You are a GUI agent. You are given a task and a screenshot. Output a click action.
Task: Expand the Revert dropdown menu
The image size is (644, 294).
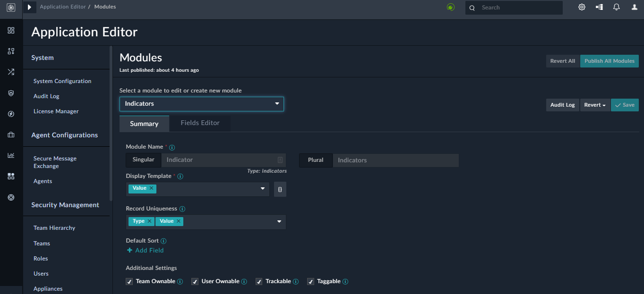[x=594, y=105]
